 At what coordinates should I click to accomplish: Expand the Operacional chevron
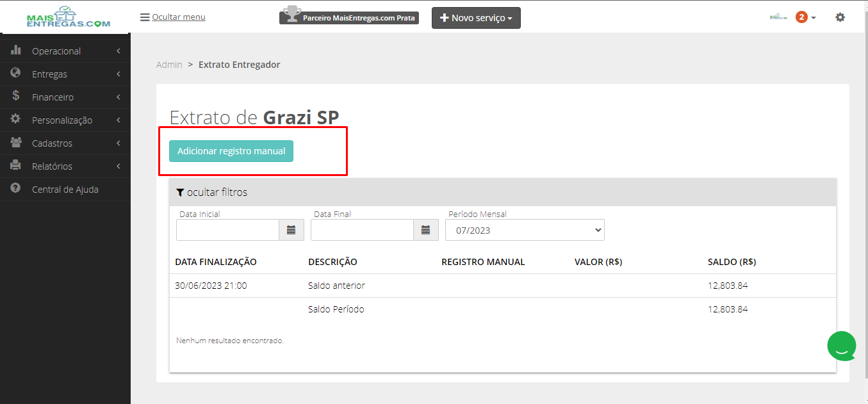119,51
